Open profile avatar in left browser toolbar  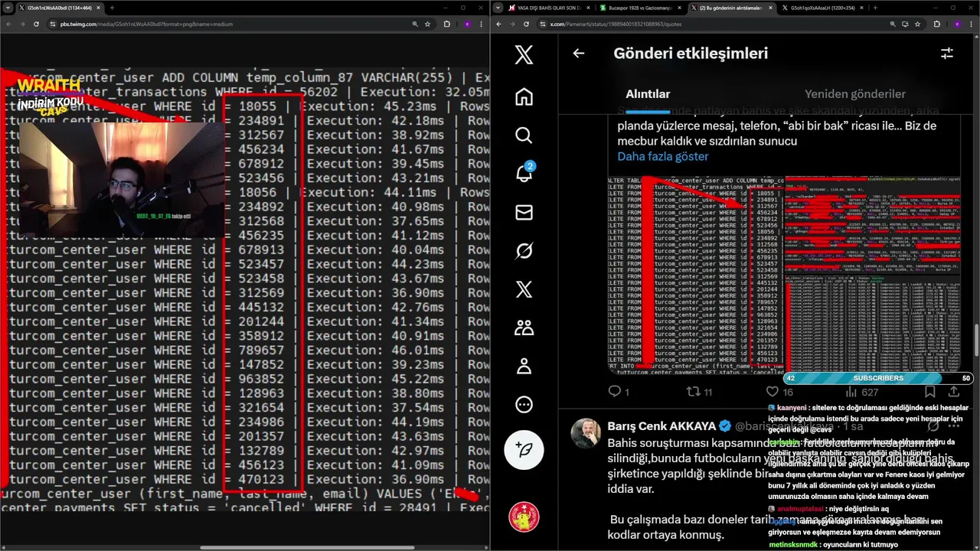[x=467, y=24]
